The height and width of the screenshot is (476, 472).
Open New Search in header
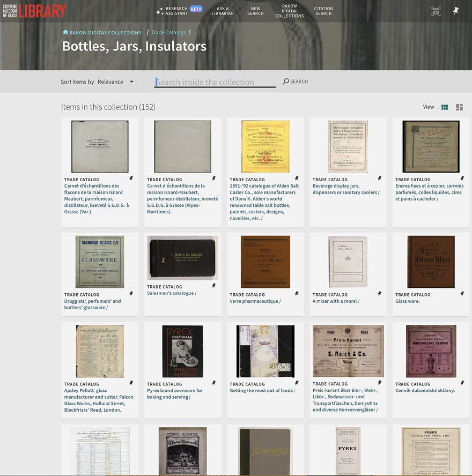click(255, 11)
